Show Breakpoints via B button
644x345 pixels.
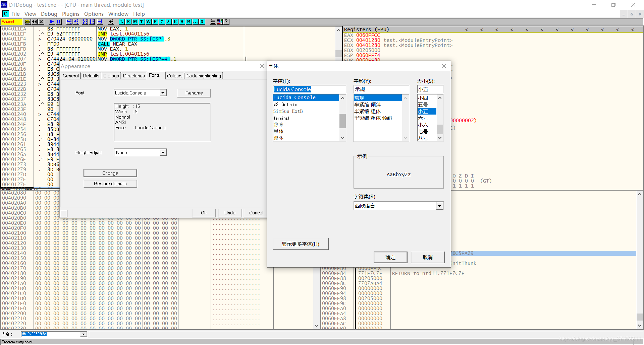(x=182, y=22)
